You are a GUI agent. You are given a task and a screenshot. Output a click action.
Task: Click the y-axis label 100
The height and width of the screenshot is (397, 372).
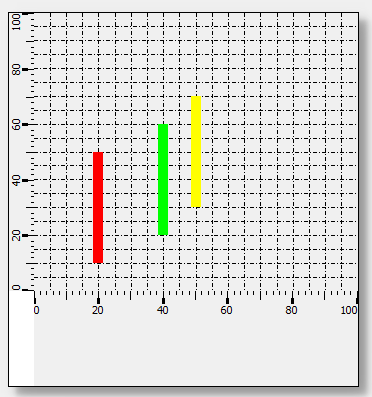[16, 22]
